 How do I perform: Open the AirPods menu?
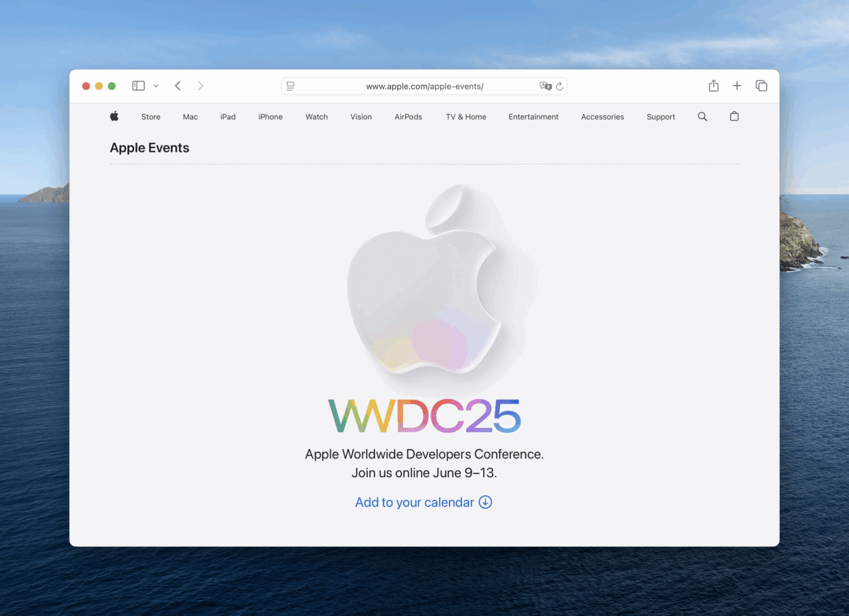point(408,117)
